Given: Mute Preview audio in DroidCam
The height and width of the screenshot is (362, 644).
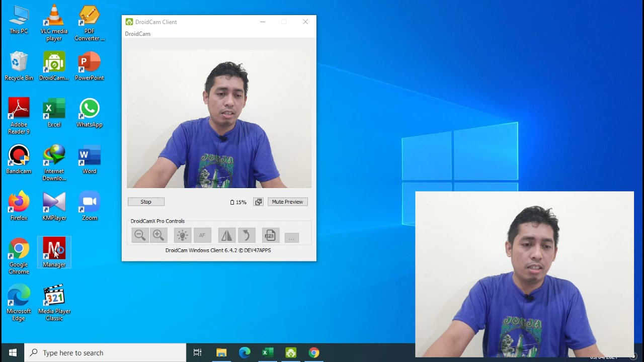Looking at the screenshot, I should coord(287,202).
